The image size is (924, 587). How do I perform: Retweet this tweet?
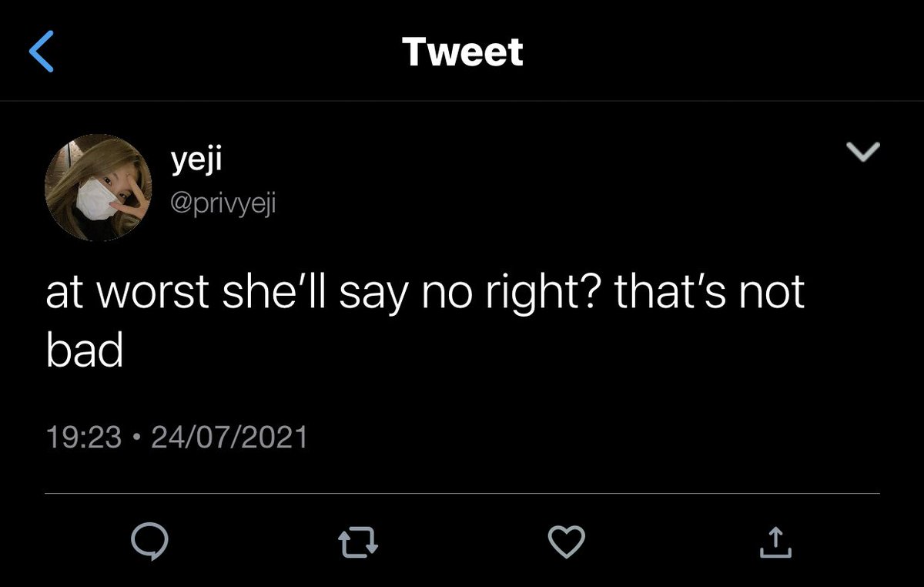coord(359,543)
